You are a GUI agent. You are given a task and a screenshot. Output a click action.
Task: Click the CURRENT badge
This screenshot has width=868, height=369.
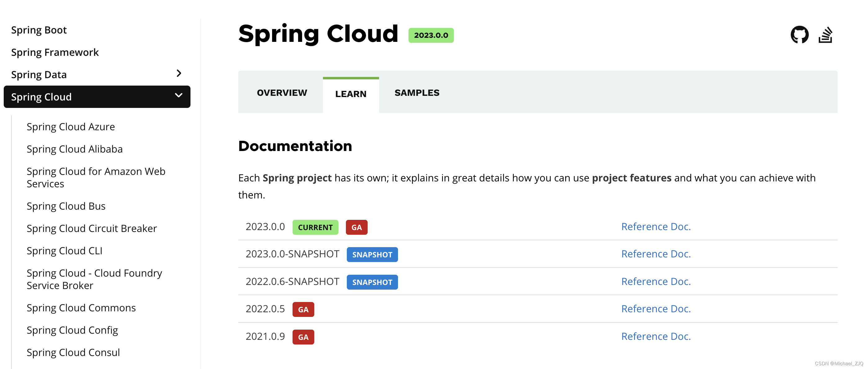pyautogui.click(x=315, y=227)
